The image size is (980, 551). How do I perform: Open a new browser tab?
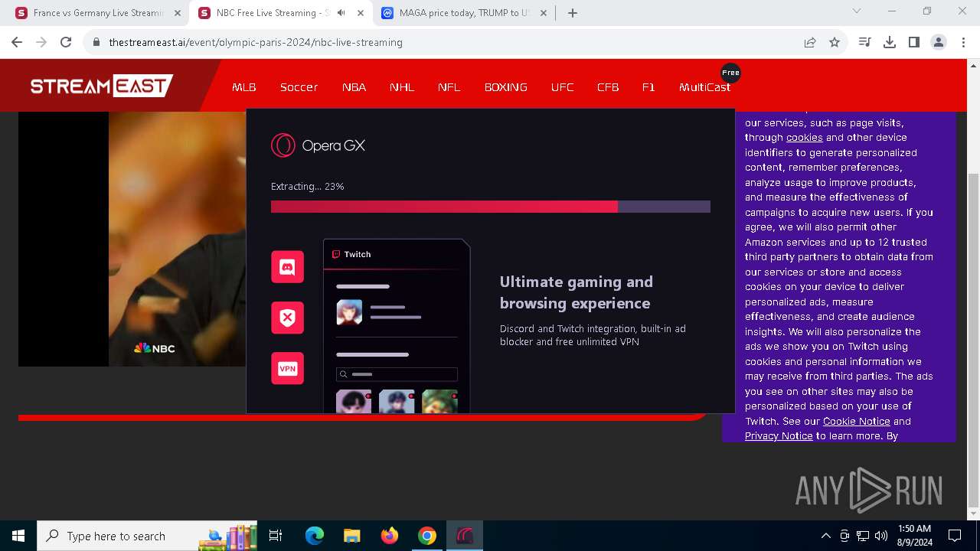pos(573,13)
